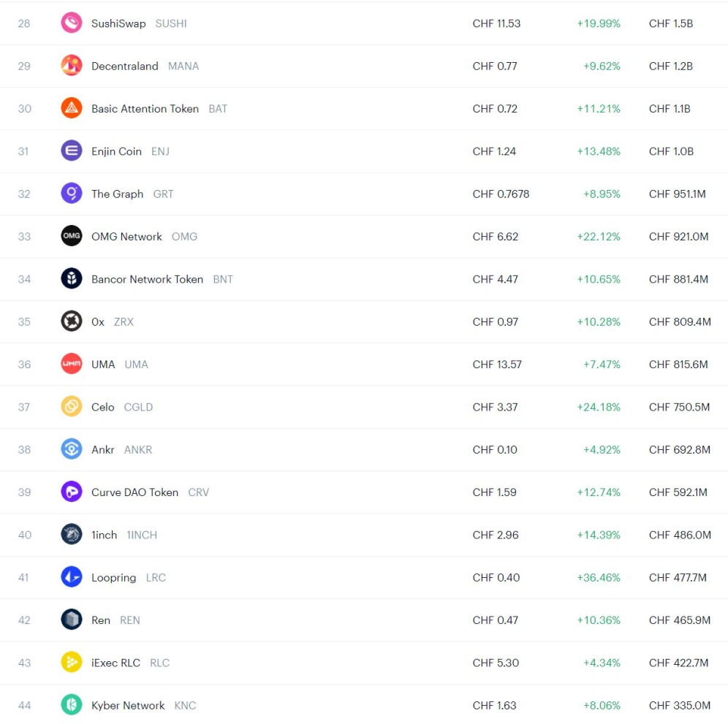This screenshot has height=724, width=728.
Task: Select the Enjin Coin purple icon
Action: (72, 150)
